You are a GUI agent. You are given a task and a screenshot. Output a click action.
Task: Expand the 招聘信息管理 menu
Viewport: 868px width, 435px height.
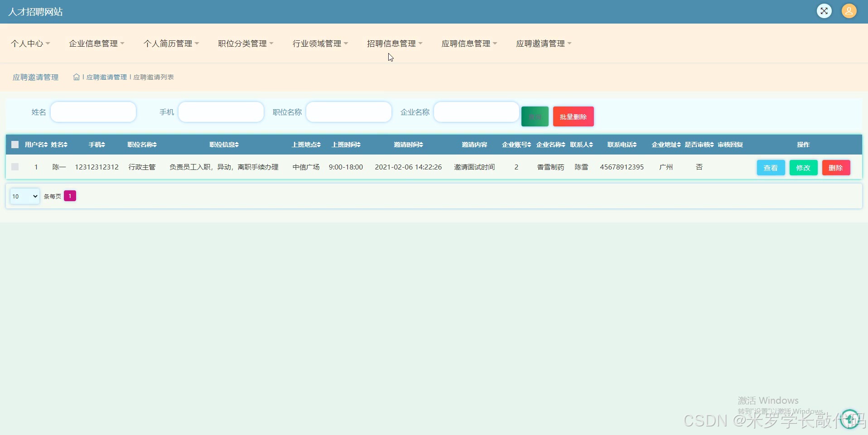(x=395, y=43)
